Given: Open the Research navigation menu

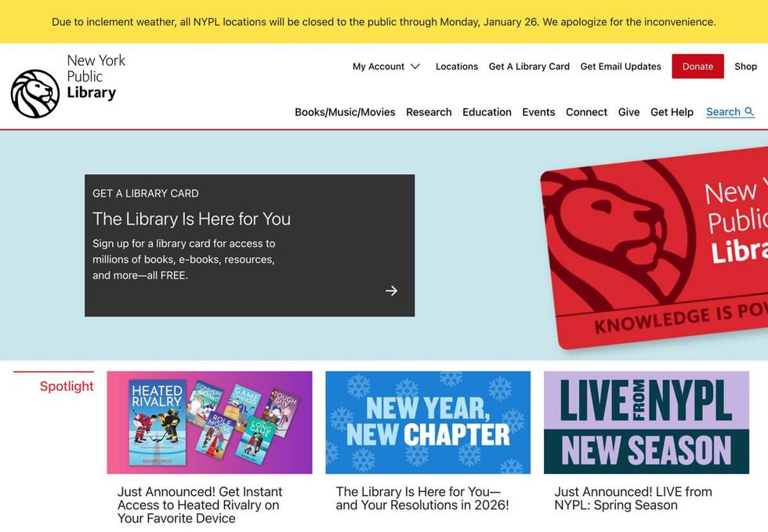Looking at the screenshot, I should (x=428, y=112).
